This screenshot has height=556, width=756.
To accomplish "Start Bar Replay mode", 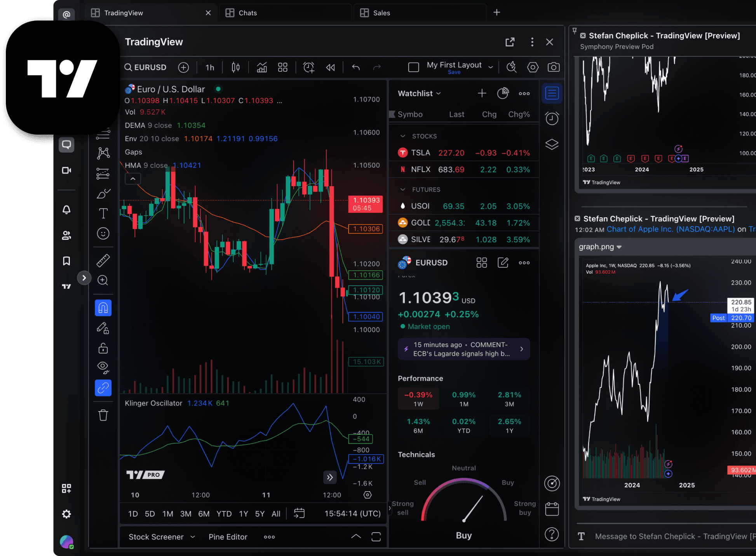I will [x=330, y=67].
